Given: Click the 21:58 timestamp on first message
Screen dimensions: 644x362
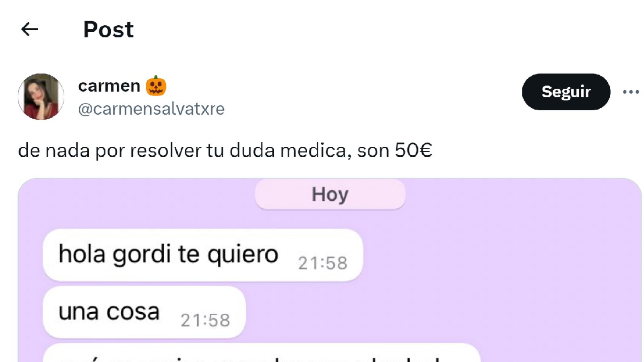Looking at the screenshot, I should pyautogui.click(x=322, y=263).
